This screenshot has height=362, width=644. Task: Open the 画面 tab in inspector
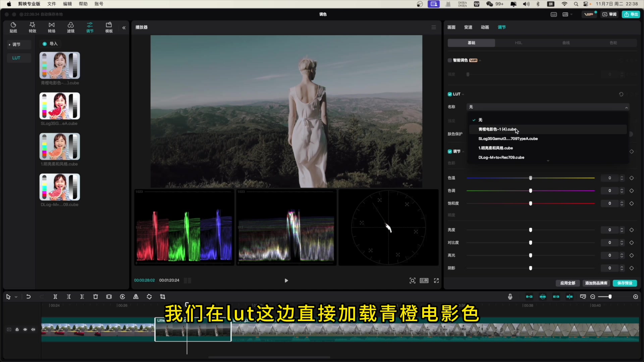coord(451,27)
